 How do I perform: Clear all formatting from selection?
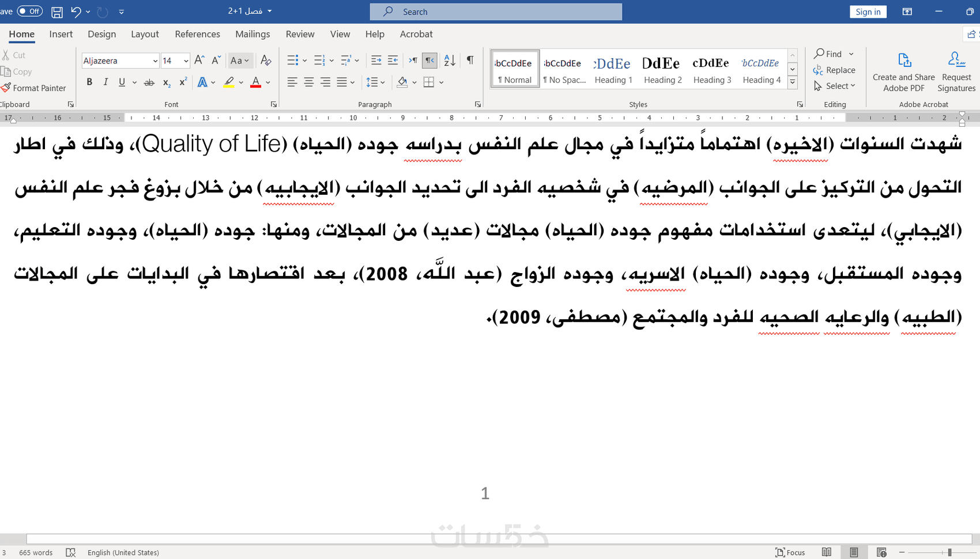(266, 61)
